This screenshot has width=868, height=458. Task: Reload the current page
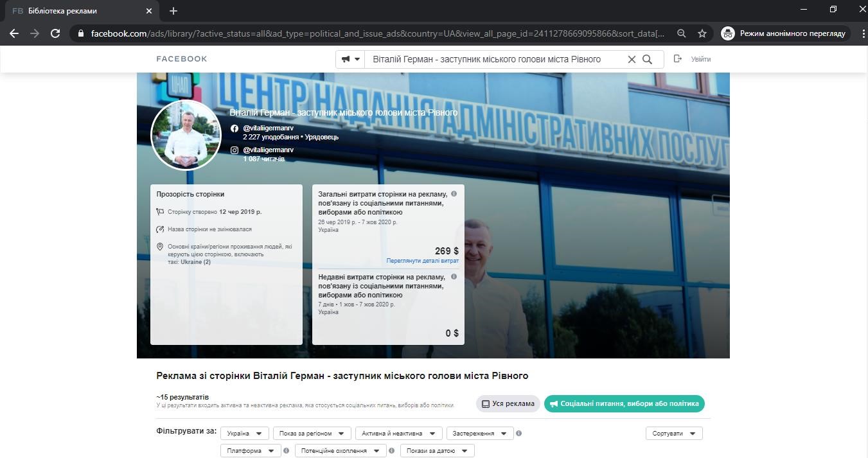(x=55, y=33)
